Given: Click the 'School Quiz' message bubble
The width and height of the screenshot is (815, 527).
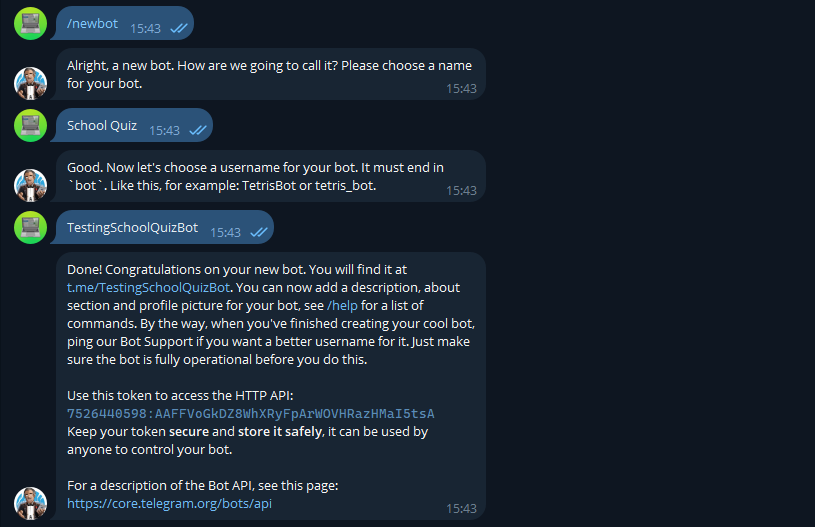Looking at the screenshot, I should pyautogui.click(x=102, y=126).
